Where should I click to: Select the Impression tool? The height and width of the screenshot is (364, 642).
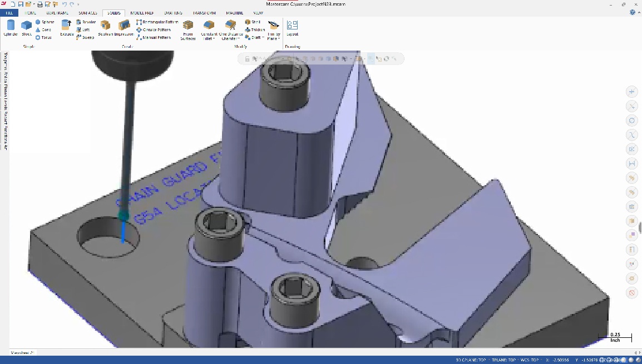pos(124,27)
